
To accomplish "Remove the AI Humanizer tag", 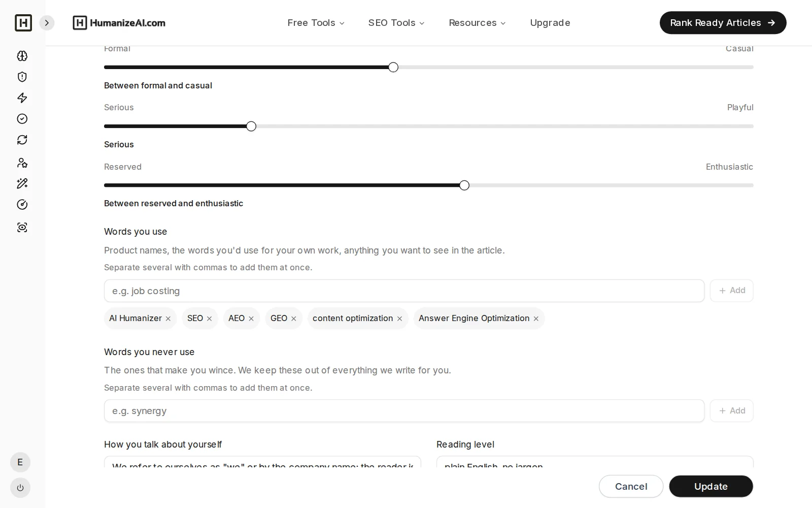I will [x=168, y=319].
